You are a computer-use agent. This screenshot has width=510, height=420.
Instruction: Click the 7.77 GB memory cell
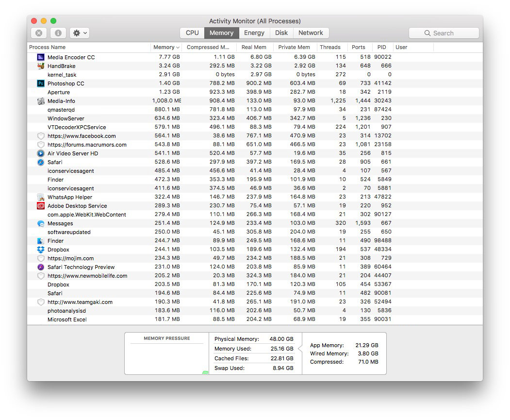[169, 57]
